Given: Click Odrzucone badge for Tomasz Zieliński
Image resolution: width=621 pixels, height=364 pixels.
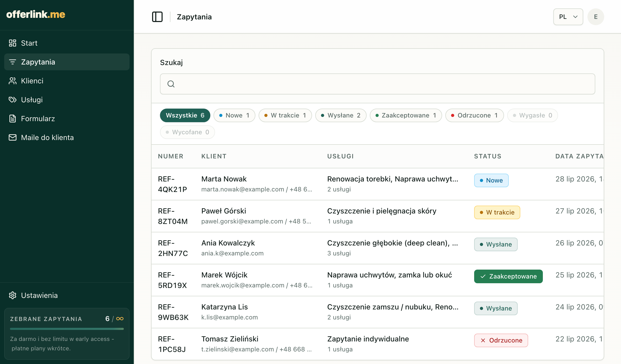Looking at the screenshot, I should pos(501,340).
